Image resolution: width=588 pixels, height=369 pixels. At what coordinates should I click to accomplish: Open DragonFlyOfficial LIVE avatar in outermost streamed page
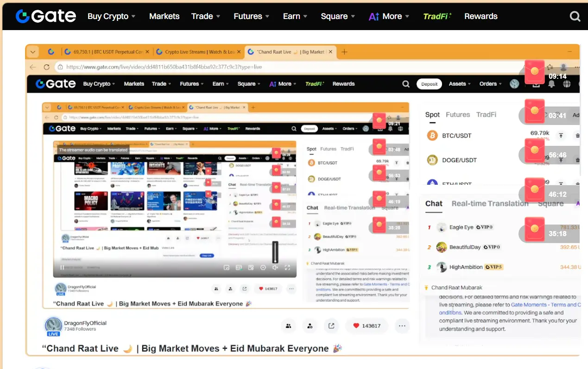click(x=53, y=326)
